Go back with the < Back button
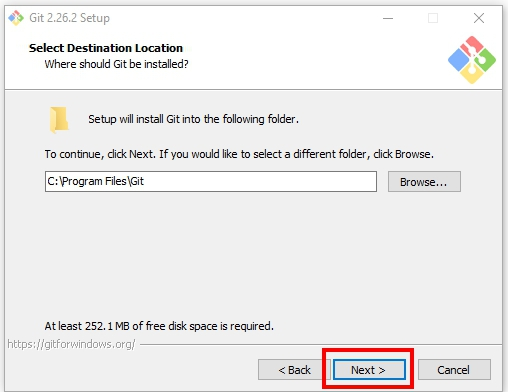The width and height of the screenshot is (508, 392). tap(294, 369)
